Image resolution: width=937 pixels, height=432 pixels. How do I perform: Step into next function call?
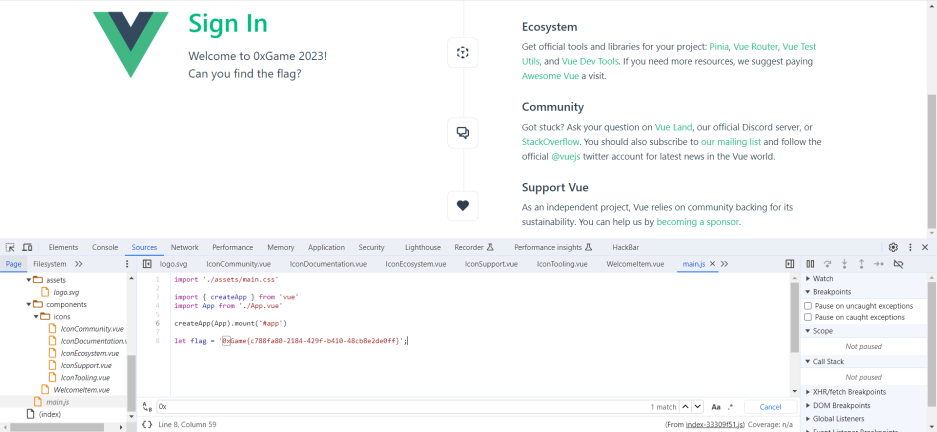pos(844,264)
